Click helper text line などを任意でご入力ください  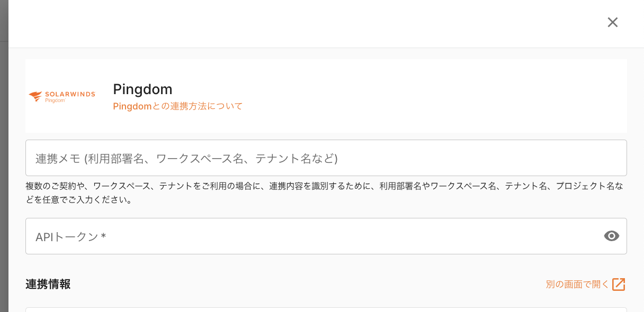pyautogui.click(x=78, y=200)
